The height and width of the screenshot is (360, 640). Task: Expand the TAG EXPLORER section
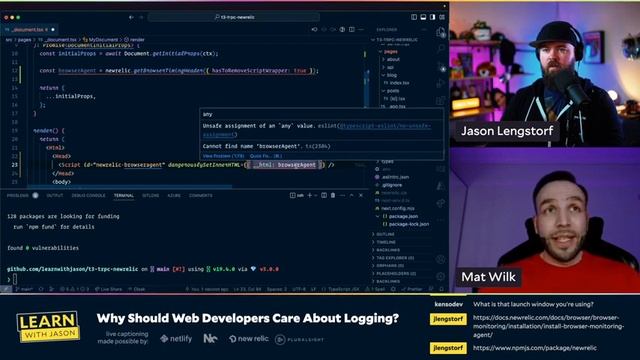point(393,258)
